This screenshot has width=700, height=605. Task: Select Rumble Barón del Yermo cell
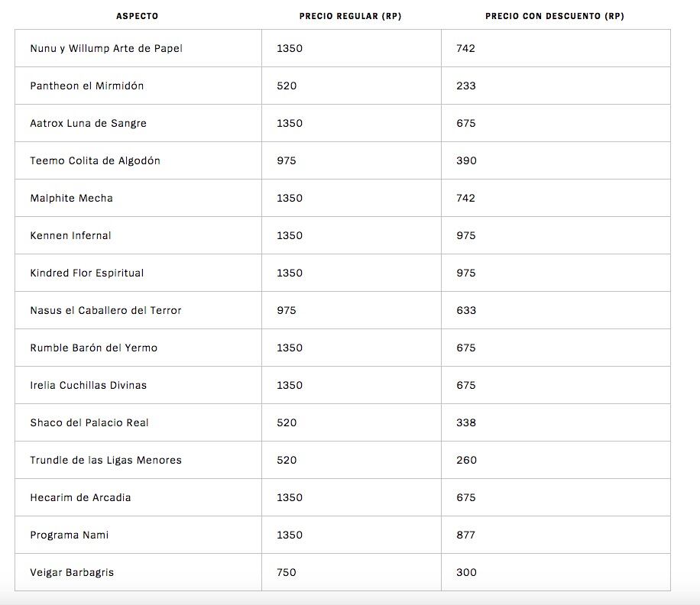(x=94, y=348)
